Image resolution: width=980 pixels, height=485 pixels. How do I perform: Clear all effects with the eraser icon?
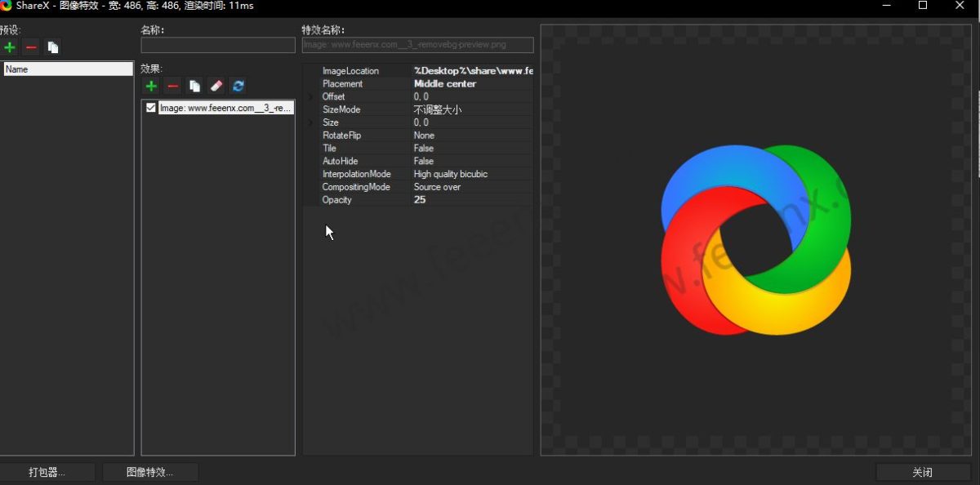216,86
